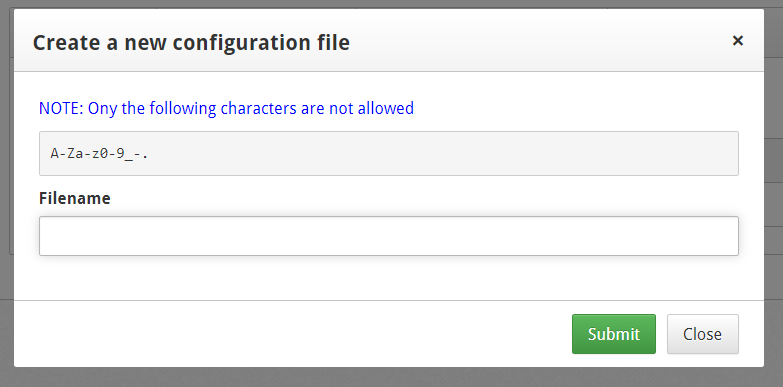This screenshot has height=387, width=783.
Task: Dismiss the dialog with the × icon
Action: [x=738, y=40]
